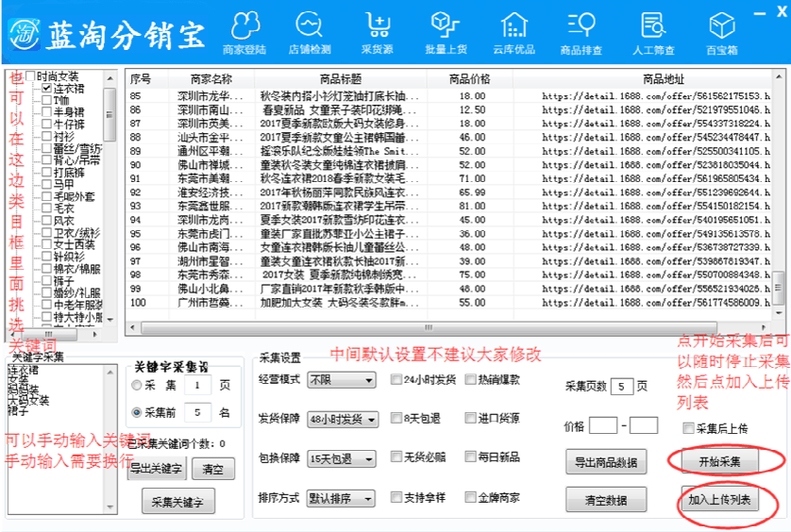The image size is (791, 532).
Task: Check the 风衣 category checkbox
Action: [47, 221]
